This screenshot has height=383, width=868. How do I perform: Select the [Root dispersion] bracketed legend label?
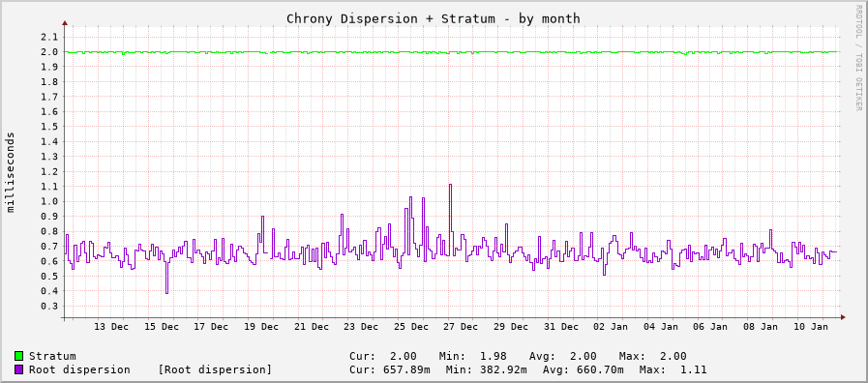point(215,369)
